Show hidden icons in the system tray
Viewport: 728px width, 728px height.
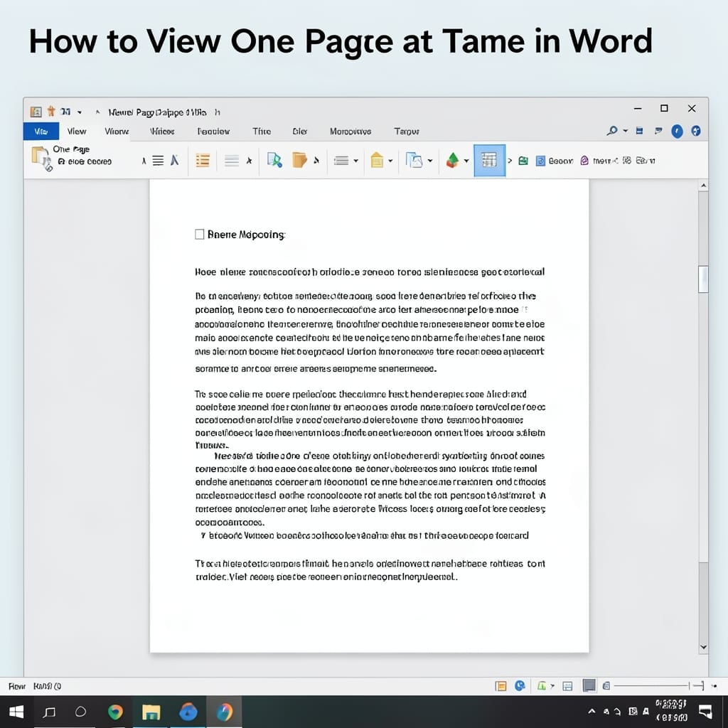pos(591,711)
